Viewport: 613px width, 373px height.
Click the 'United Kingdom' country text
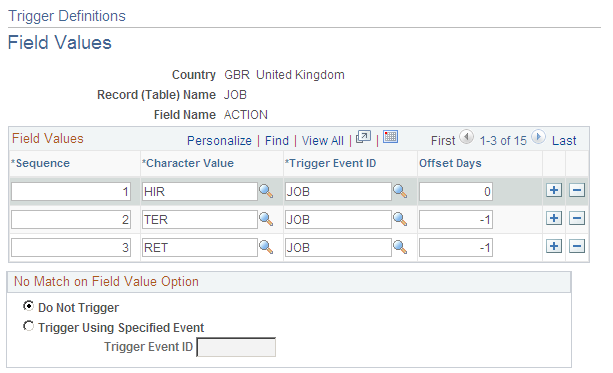point(300,75)
